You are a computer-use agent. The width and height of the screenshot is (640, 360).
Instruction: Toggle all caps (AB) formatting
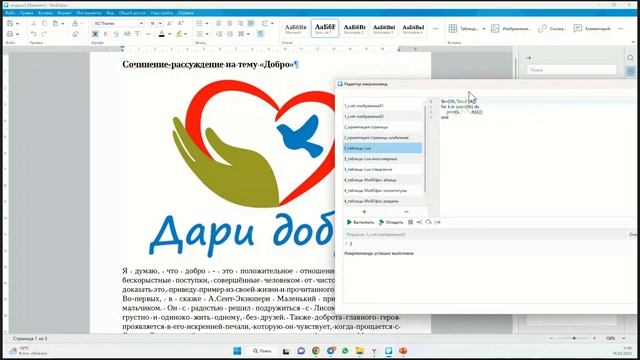(127, 34)
